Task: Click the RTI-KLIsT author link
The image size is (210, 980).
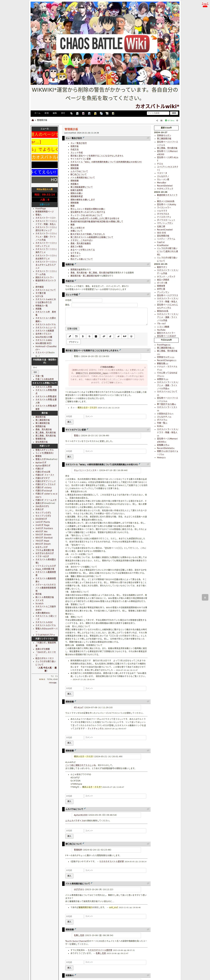Action: [x=79, y=708]
